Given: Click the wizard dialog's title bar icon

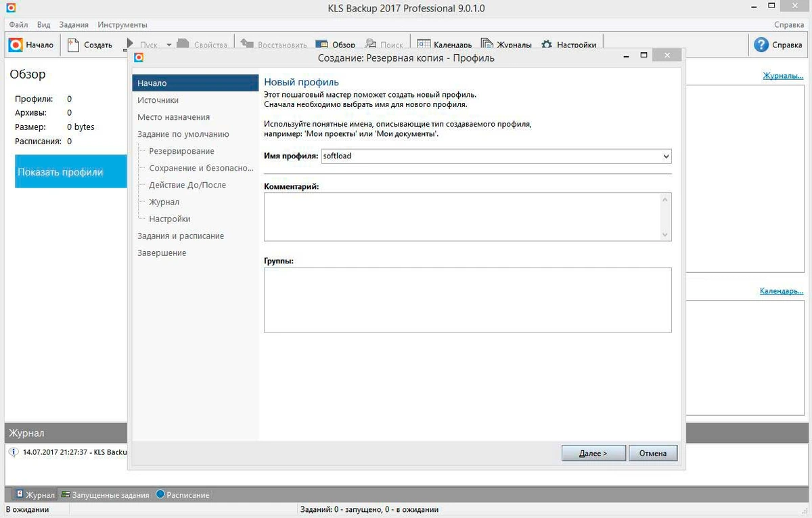Looking at the screenshot, I should point(139,58).
